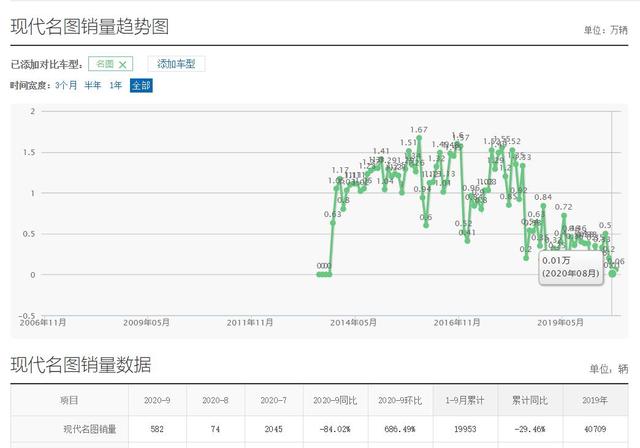The width and height of the screenshot is (640, 448).
Task: Click the 2020年08月 data point on chart
Action: point(612,273)
